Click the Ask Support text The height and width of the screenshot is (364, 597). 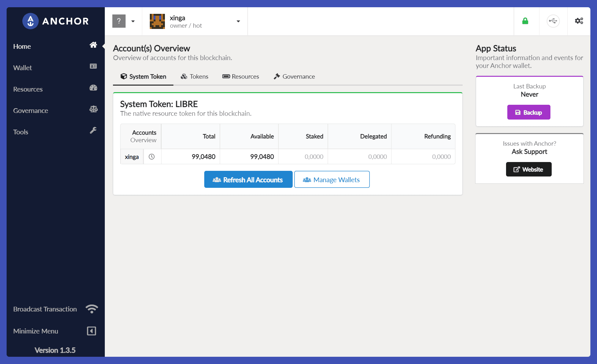click(529, 152)
